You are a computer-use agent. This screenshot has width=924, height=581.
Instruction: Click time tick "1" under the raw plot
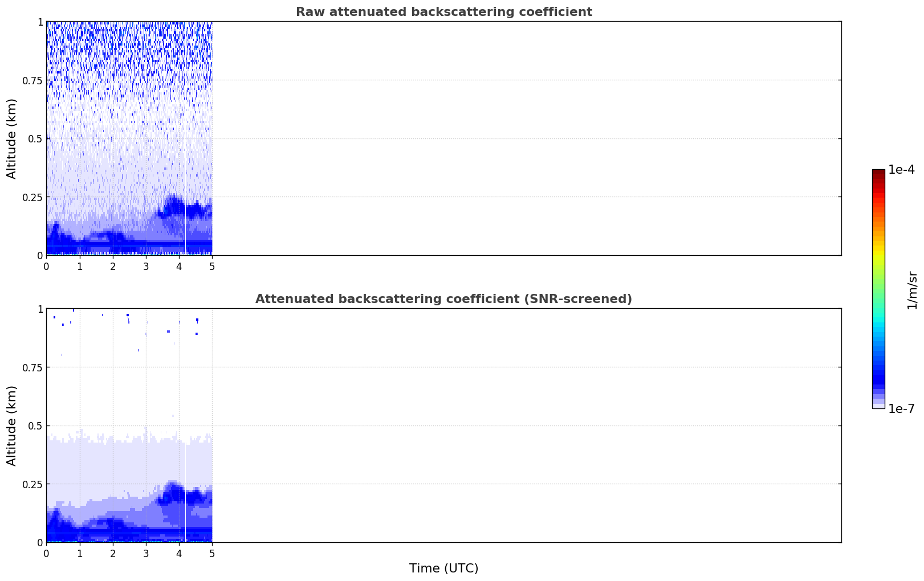coord(80,266)
